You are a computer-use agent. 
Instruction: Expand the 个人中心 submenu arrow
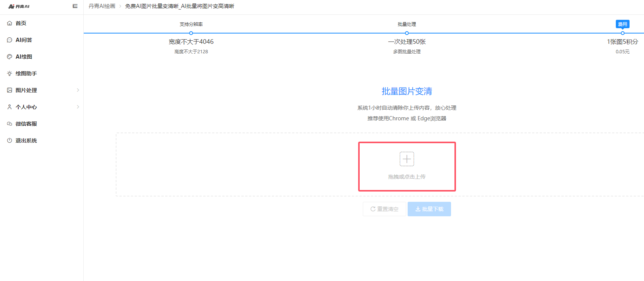click(x=78, y=107)
